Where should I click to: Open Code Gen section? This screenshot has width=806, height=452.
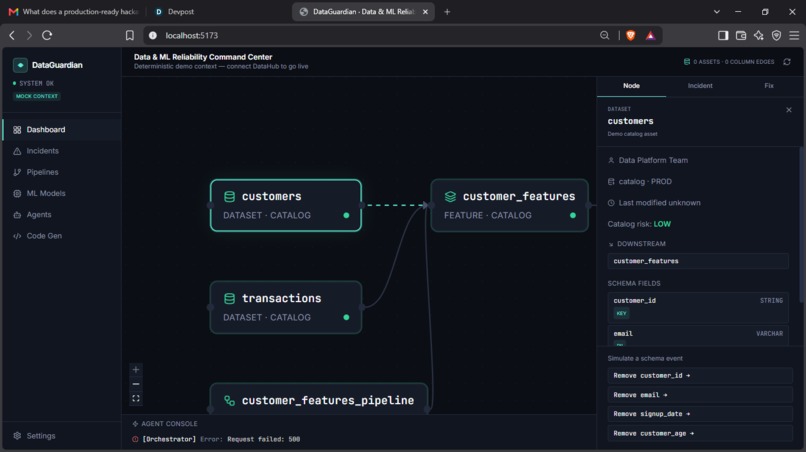click(62, 236)
